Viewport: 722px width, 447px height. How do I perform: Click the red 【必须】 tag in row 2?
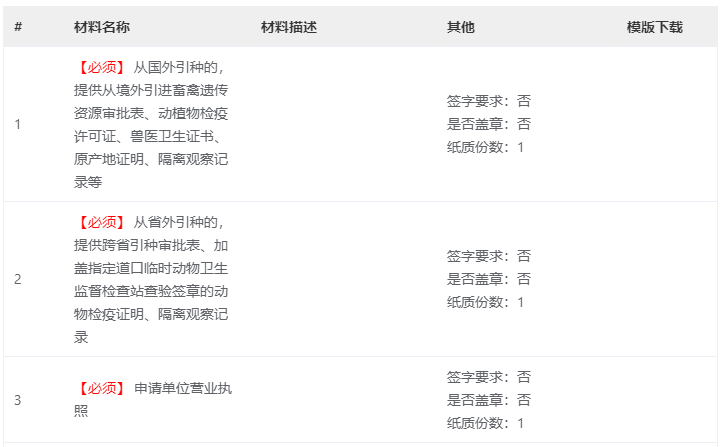pyautogui.click(x=100, y=222)
